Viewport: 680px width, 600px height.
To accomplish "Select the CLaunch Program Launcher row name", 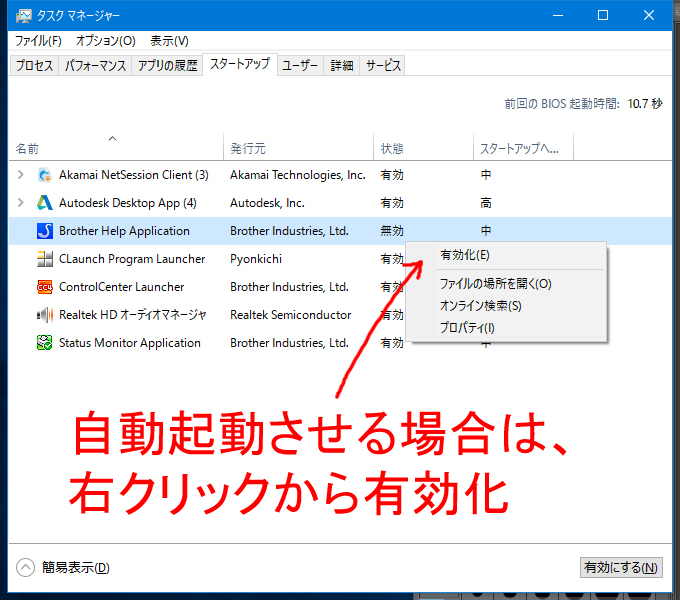I will pos(132,259).
